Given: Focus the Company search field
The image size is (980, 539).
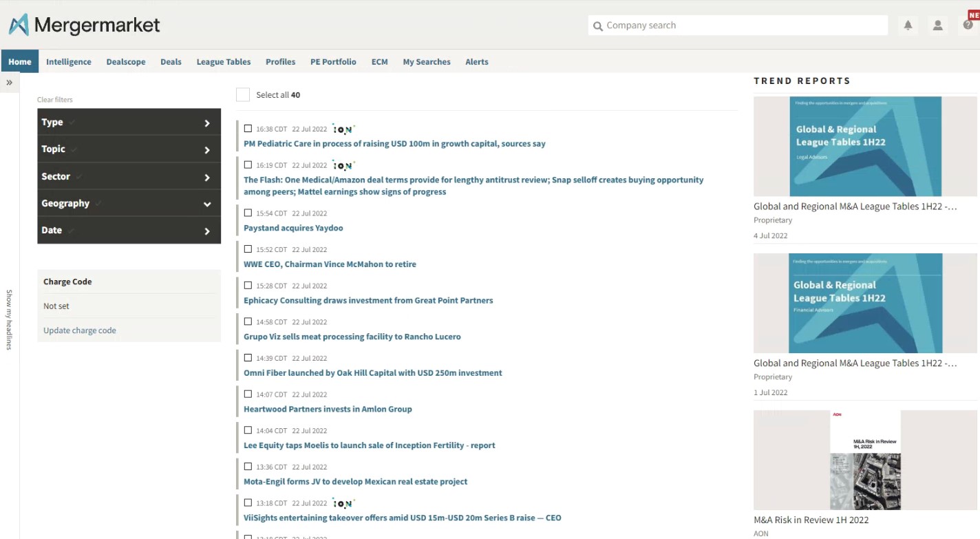Looking at the screenshot, I should click(738, 25).
